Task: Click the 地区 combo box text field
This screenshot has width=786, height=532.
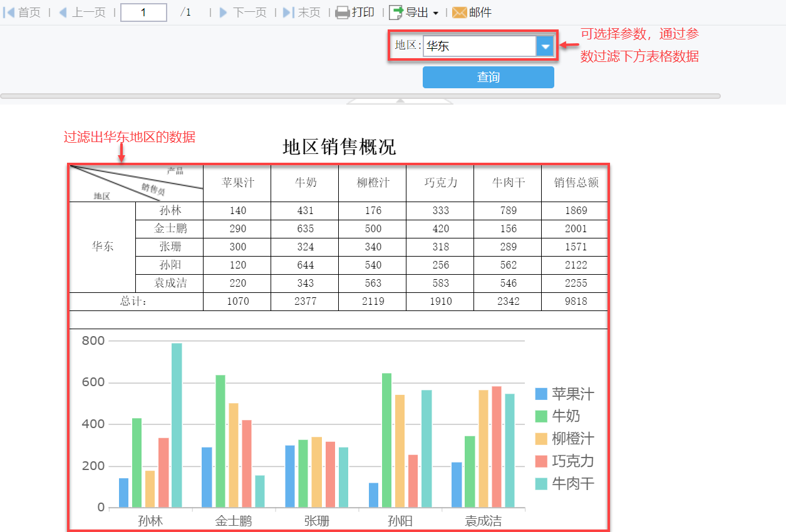Action: [x=480, y=46]
